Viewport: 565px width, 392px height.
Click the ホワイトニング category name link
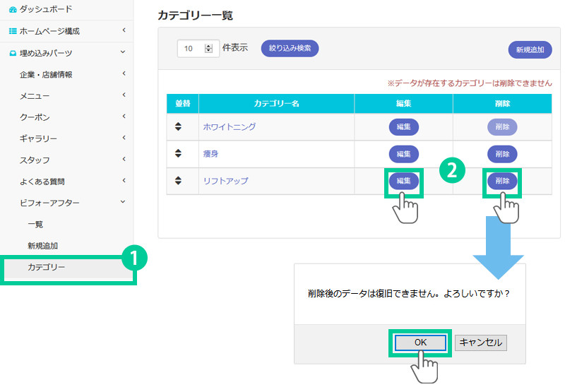pos(229,127)
